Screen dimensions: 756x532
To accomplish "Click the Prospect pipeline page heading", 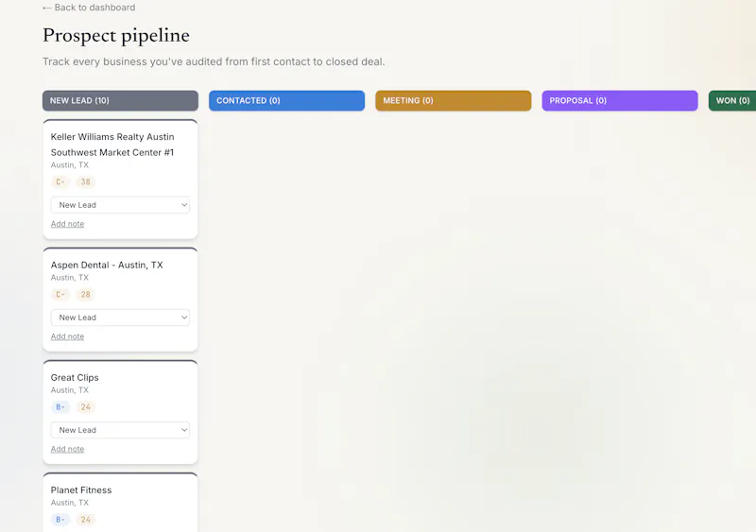I will coord(116,36).
